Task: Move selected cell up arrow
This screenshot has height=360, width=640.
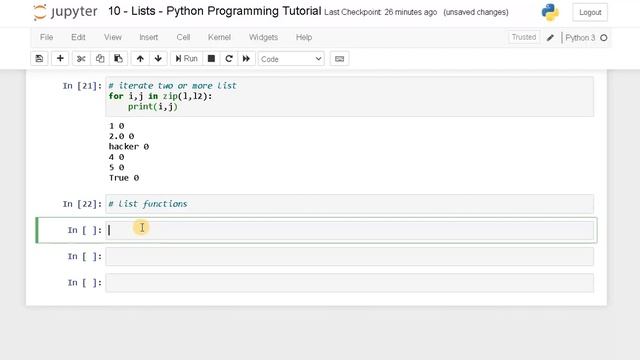Action: tap(140, 59)
